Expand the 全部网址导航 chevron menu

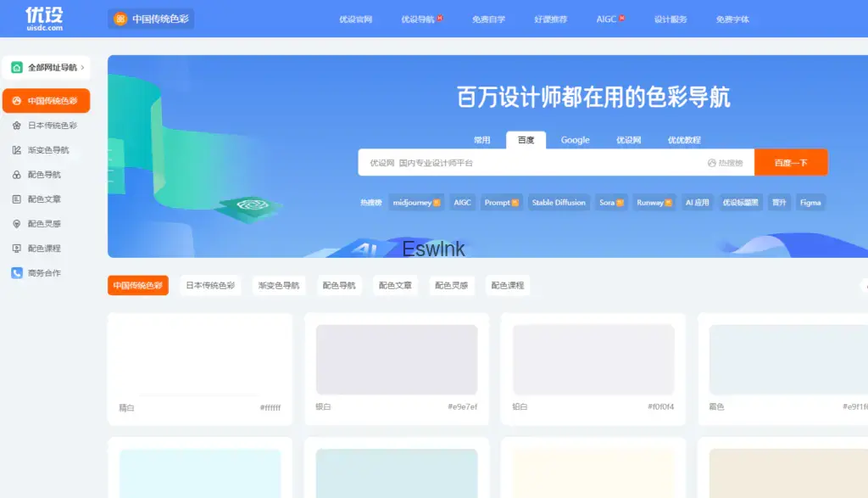click(x=82, y=67)
